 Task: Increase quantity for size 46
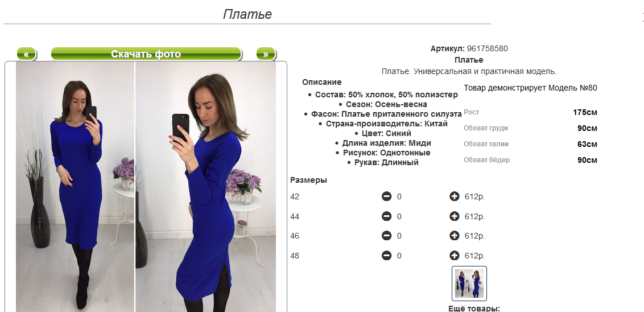click(x=454, y=236)
